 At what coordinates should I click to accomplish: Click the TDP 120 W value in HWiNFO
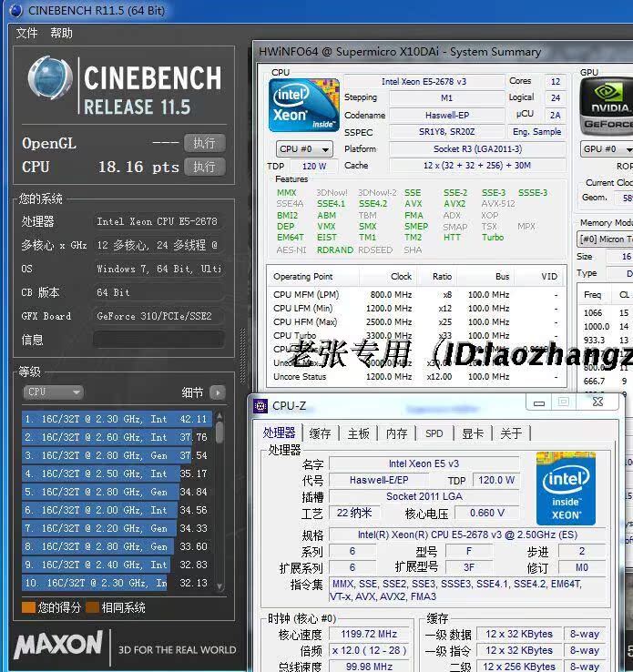(x=313, y=166)
